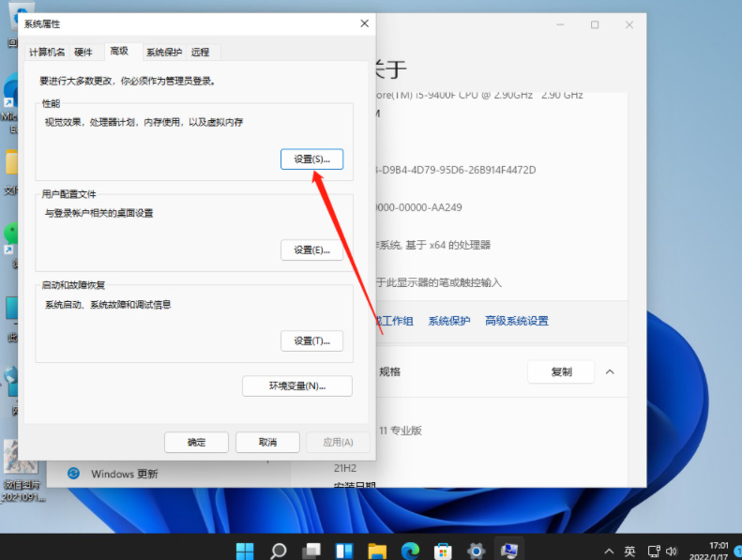Open the Widgets panel icon

point(343,551)
